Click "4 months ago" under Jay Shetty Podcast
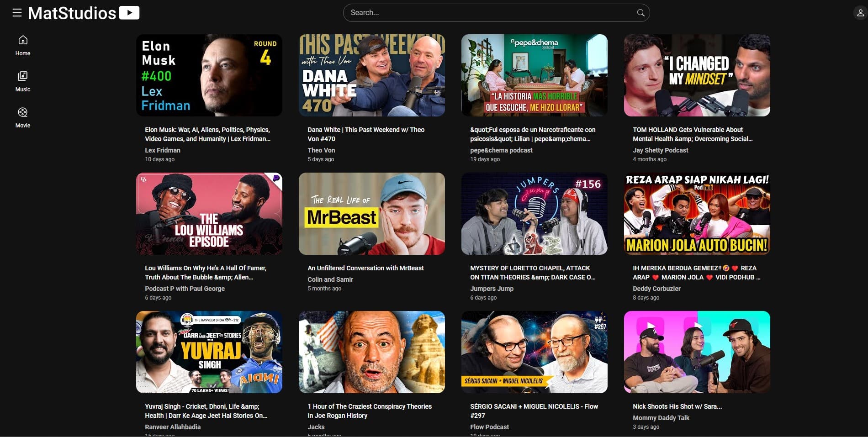 (650, 159)
